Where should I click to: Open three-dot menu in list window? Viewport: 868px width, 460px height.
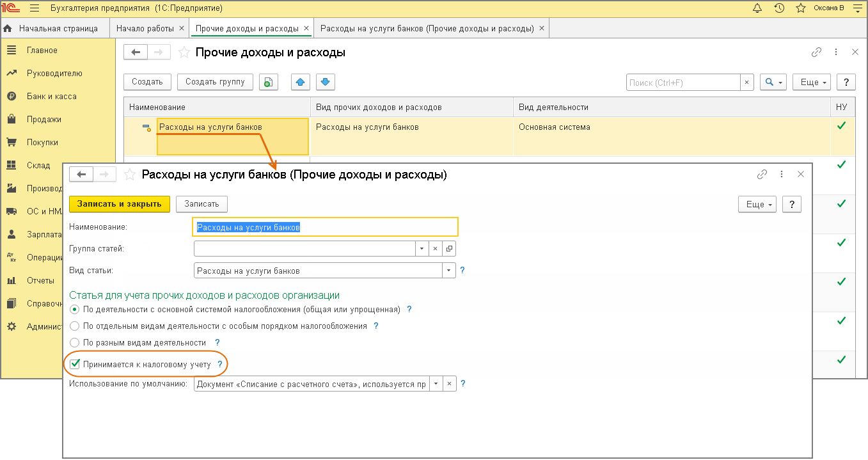click(x=835, y=52)
